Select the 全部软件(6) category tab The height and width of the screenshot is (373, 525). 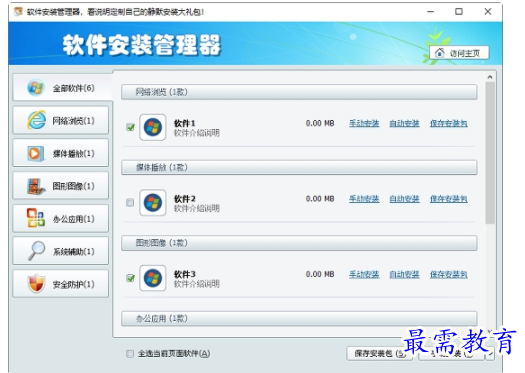pos(62,88)
